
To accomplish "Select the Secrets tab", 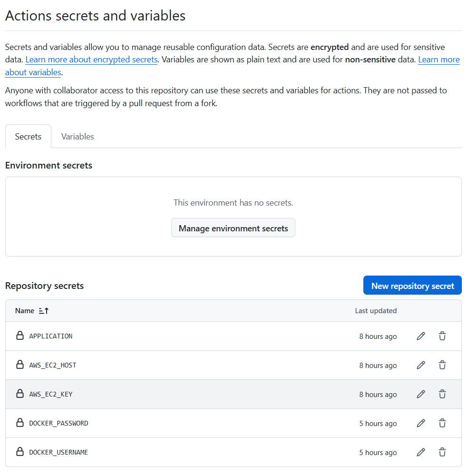I will tap(28, 137).
